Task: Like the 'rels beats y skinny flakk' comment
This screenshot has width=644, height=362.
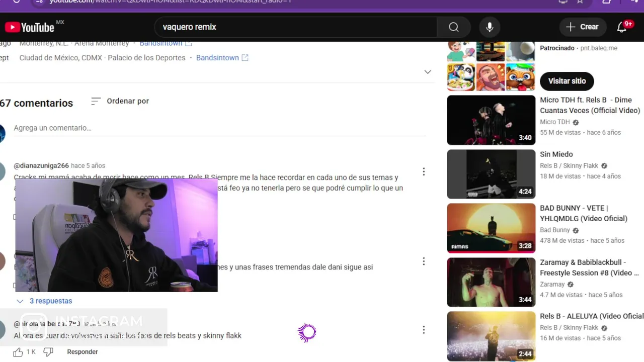Action: pyautogui.click(x=18, y=352)
